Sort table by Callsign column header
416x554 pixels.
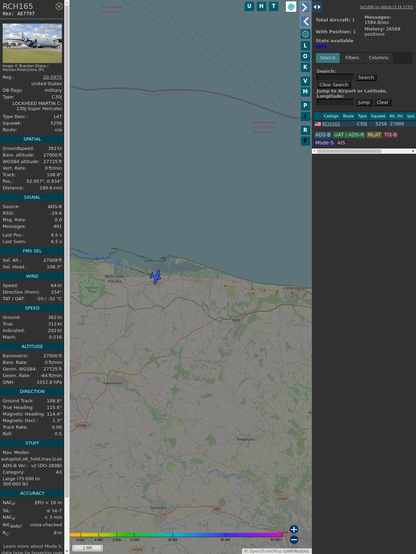(331, 116)
